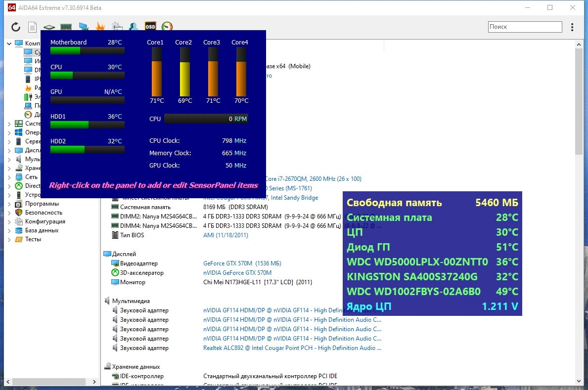The image size is (588, 390).
Task: Select Тесты in the tree
Action: pyautogui.click(x=33, y=239)
